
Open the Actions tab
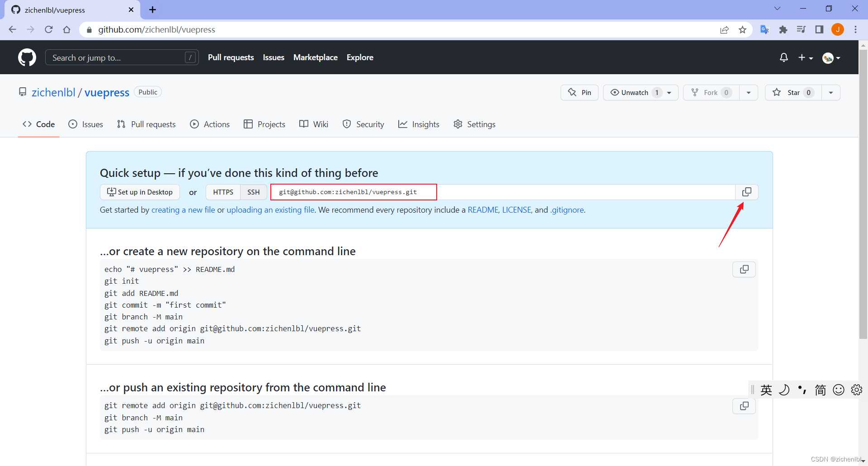[210, 124]
